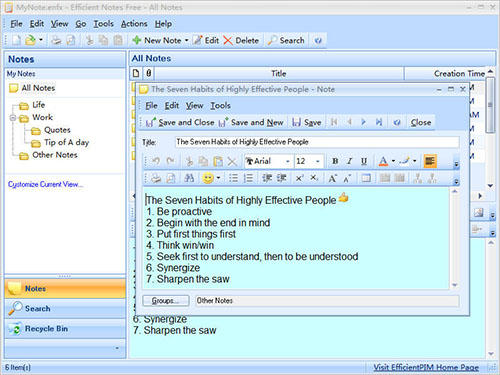
Task: Click the Redo icon in note editor
Action: tap(170, 162)
